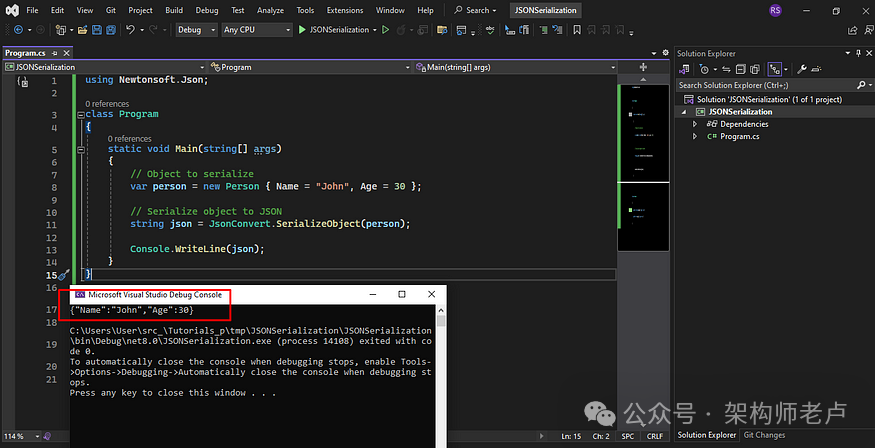Click Pending Changes Filter clock icon
Viewport: 875px width, 448px height.
[x=704, y=70]
